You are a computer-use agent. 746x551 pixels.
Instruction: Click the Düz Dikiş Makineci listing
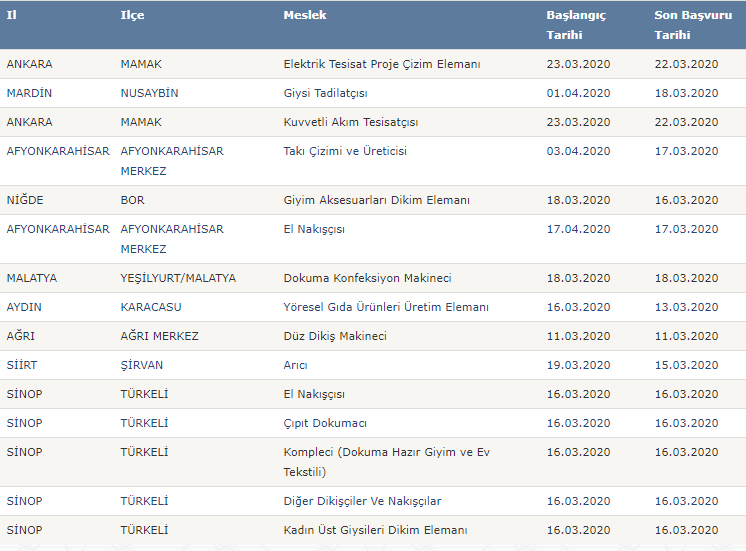335,336
